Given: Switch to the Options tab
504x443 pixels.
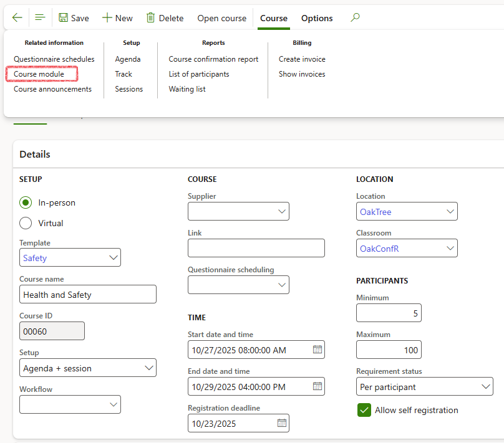Looking at the screenshot, I should click(317, 18).
